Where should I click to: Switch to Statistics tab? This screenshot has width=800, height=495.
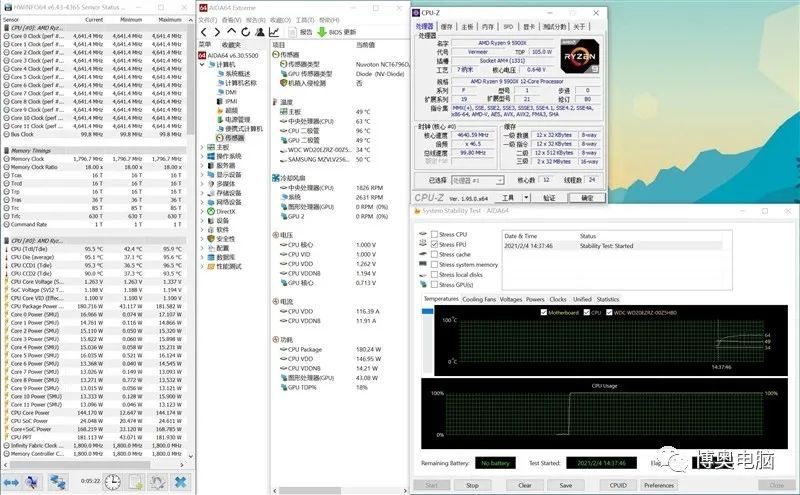click(608, 300)
